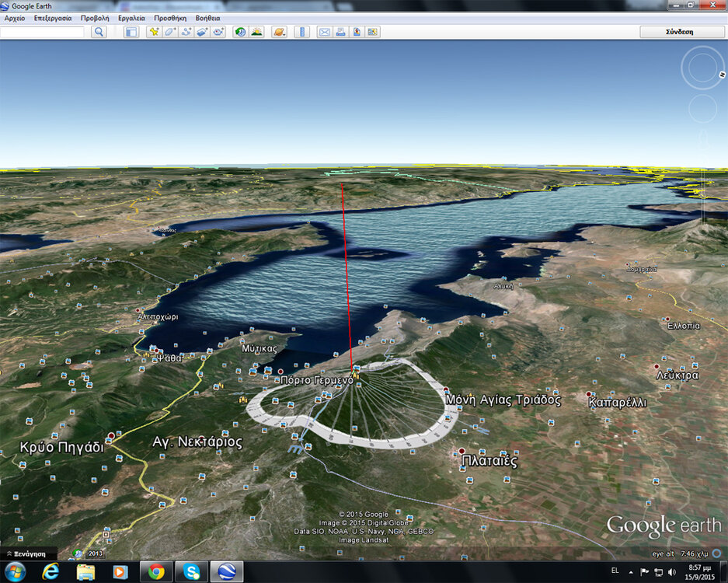Viewport: 728px width, 583px height.
Task: Open the Αρχείο menu
Action: (x=15, y=18)
